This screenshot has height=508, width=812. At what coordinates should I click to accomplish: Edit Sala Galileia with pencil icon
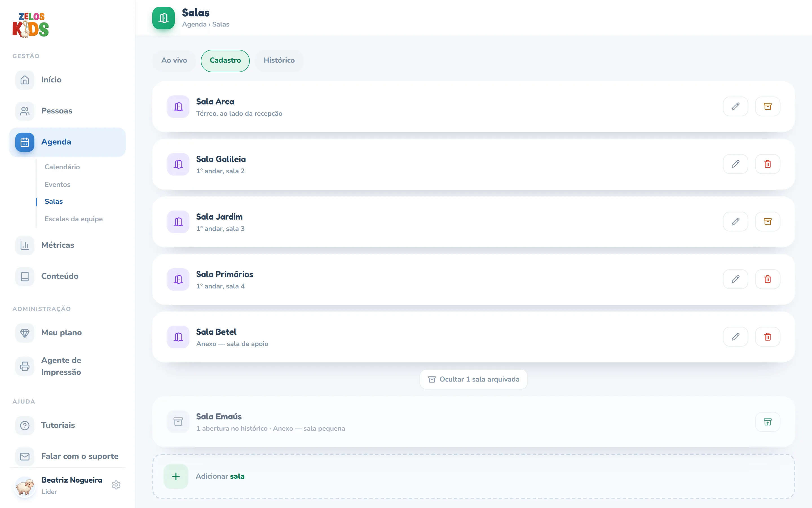tap(735, 164)
